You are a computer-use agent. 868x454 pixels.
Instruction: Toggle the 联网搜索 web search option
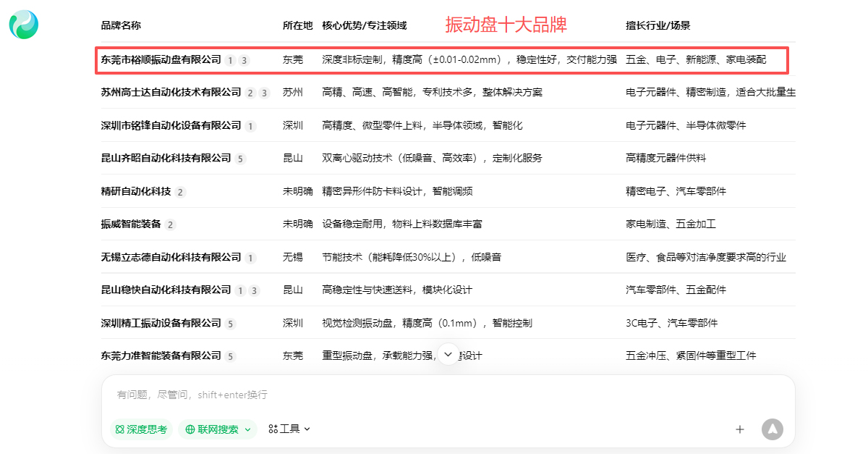tap(213, 429)
